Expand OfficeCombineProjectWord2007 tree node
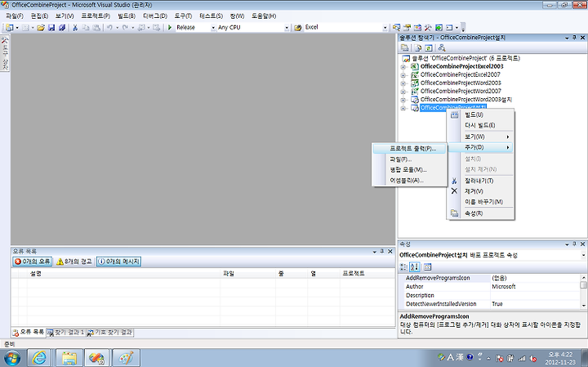The image size is (588, 367). point(403,92)
